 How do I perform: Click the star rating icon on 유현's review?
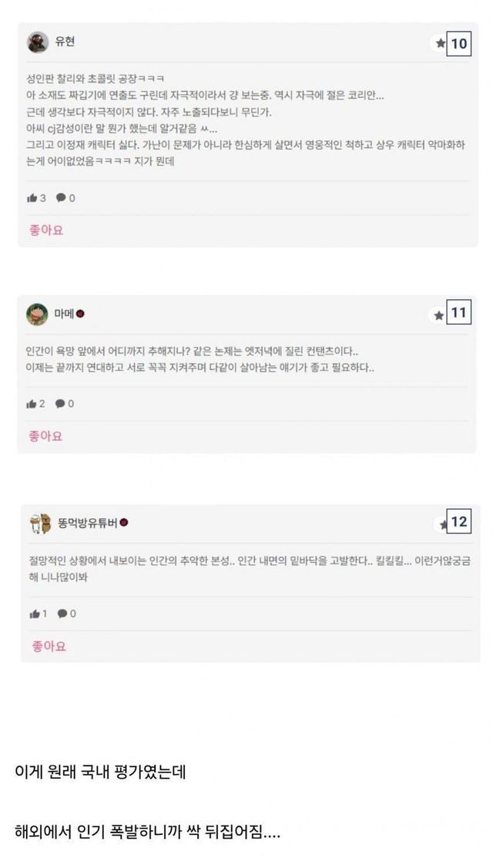click(441, 44)
